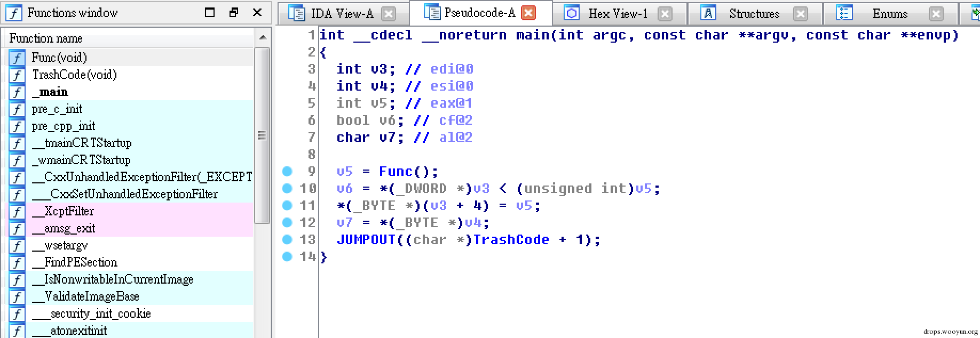Float the Functions window panel

pos(233,12)
